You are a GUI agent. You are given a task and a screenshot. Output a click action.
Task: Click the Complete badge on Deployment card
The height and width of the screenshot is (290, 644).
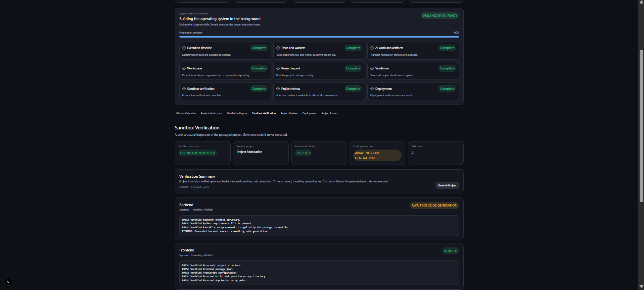click(447, 89)
